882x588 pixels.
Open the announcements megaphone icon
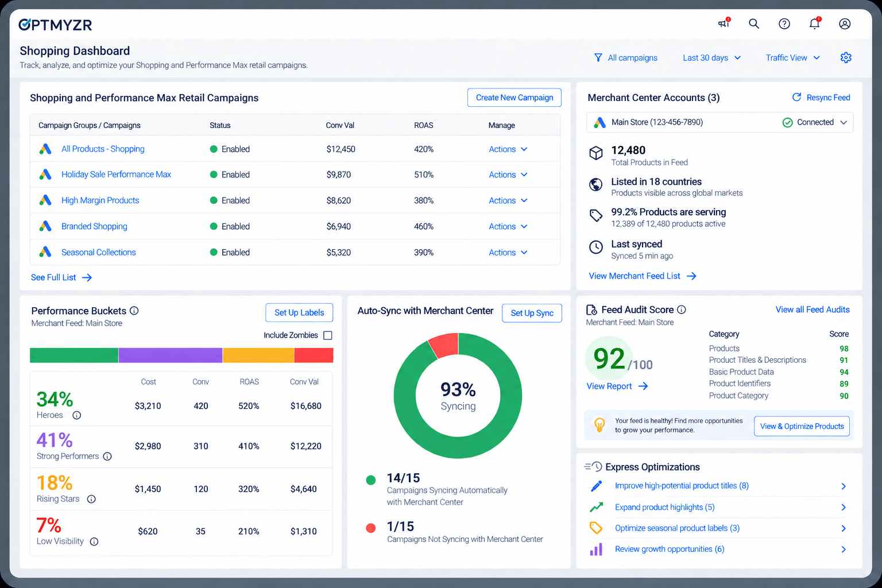pos(724,24)
